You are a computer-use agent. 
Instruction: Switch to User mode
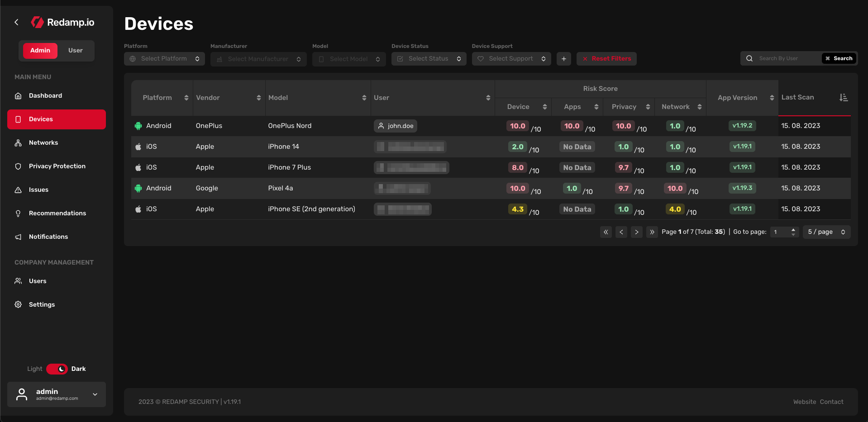(76, 51)
